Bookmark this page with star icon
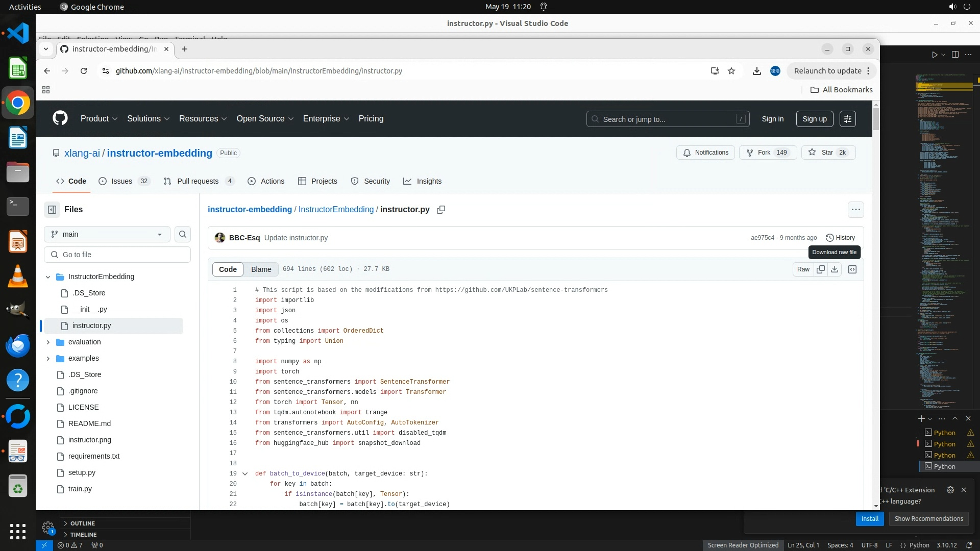Image resolution: width=980 pixels, height=551 pixels. point(731,71)
